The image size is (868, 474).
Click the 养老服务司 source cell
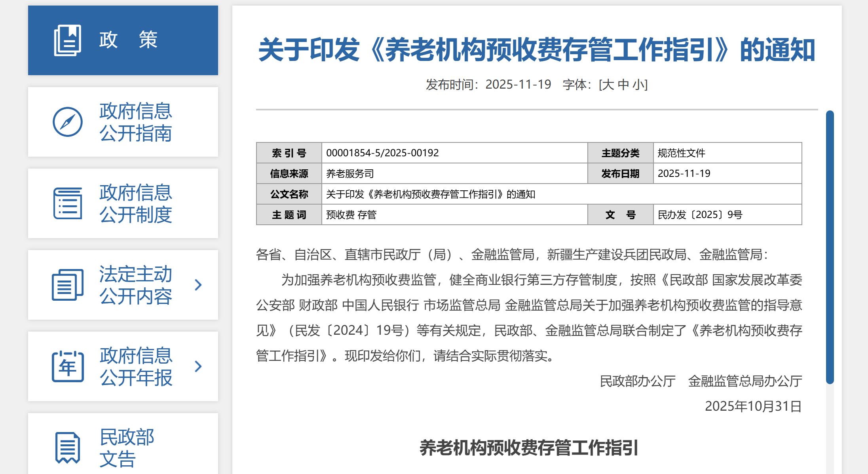454,173
